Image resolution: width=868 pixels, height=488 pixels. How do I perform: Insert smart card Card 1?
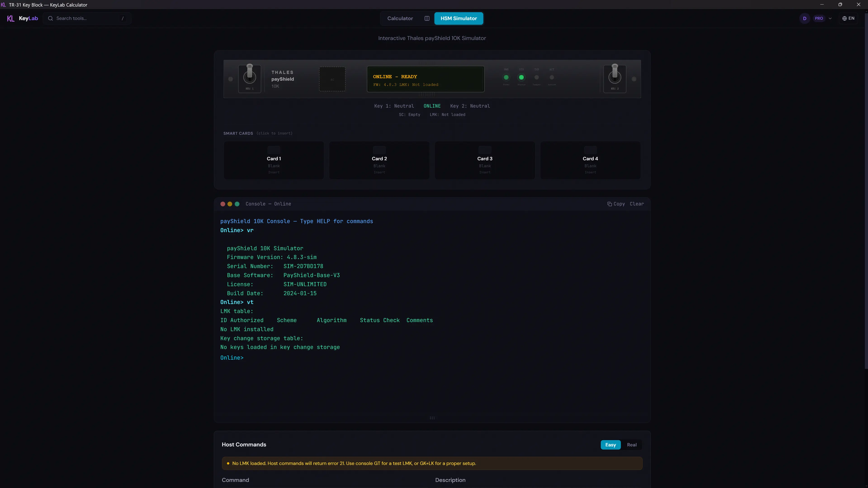(x=274, y=160)
